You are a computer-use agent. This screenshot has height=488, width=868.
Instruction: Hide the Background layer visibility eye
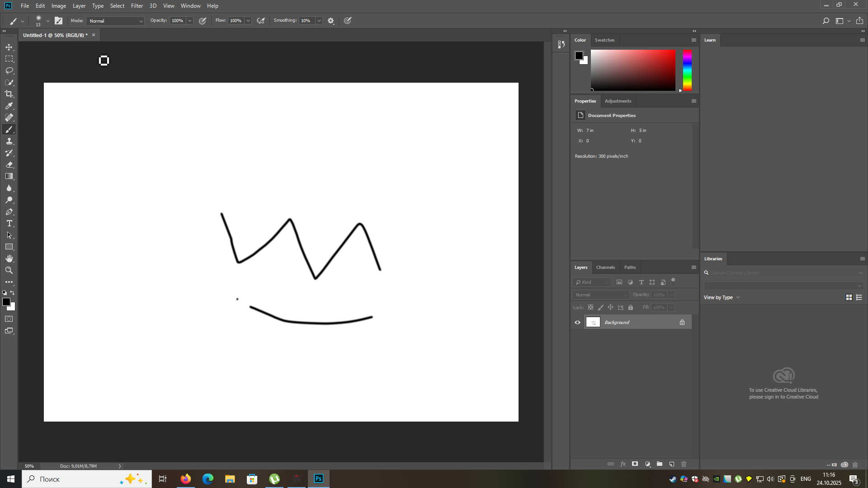pos(577,322)
